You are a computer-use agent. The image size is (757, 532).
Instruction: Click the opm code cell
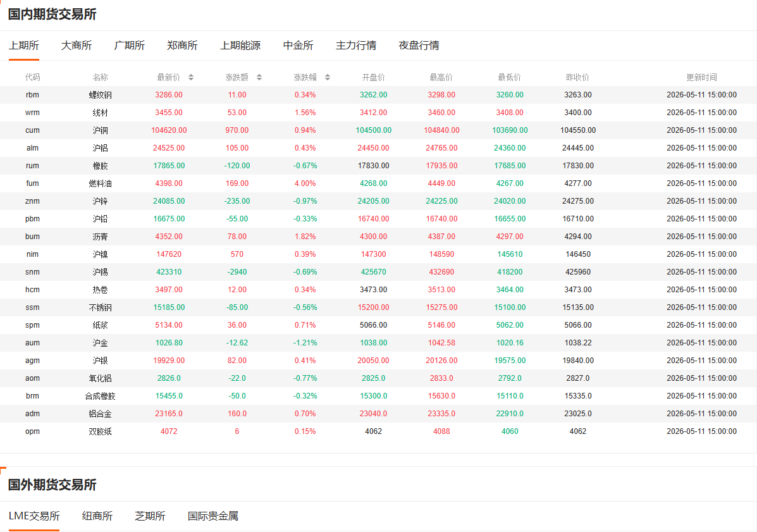[x=32, y=431]
